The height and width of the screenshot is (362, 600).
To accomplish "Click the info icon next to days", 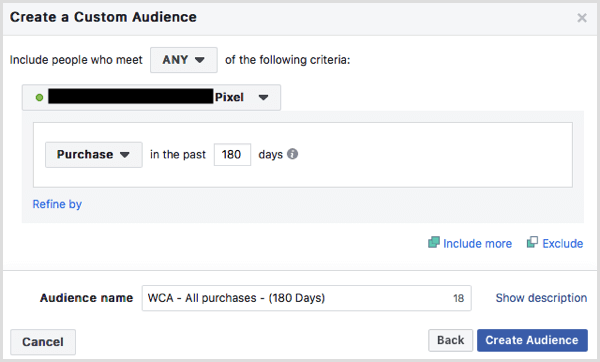I will 292,154.
